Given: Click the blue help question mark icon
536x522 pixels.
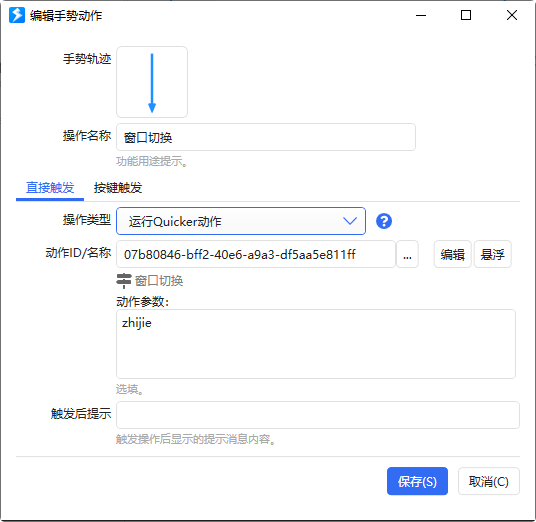Looking at the screenshot, I should pos(384,221).
